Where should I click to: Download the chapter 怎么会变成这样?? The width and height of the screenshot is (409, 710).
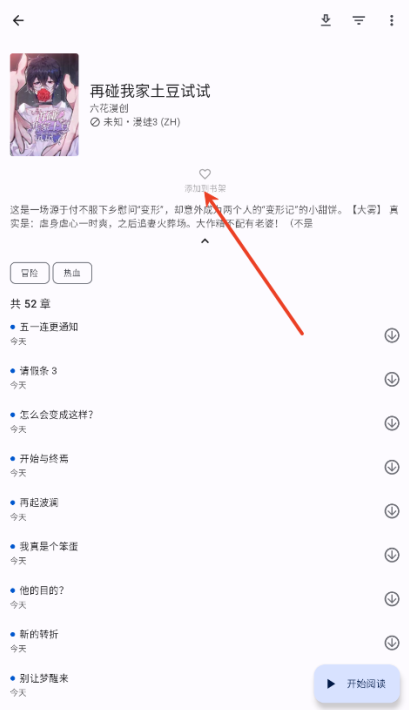pyautogui.click(x=392, y=423)
